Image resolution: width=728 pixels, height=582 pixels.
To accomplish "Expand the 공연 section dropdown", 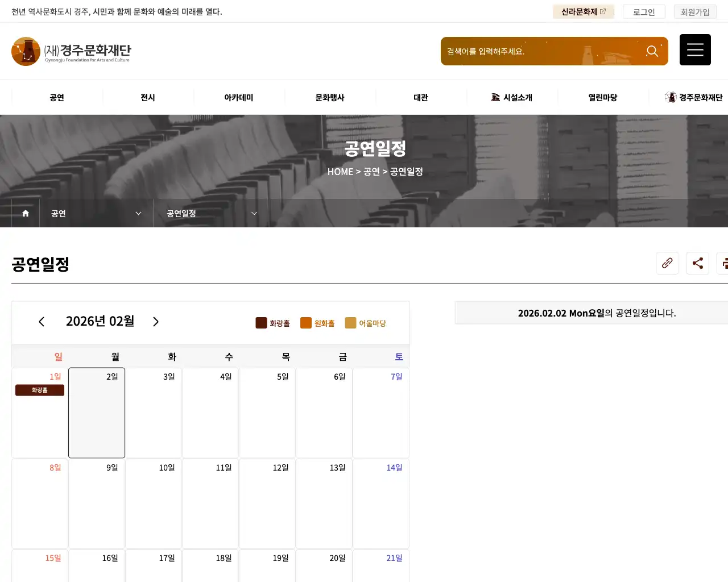I will point(96,213).
